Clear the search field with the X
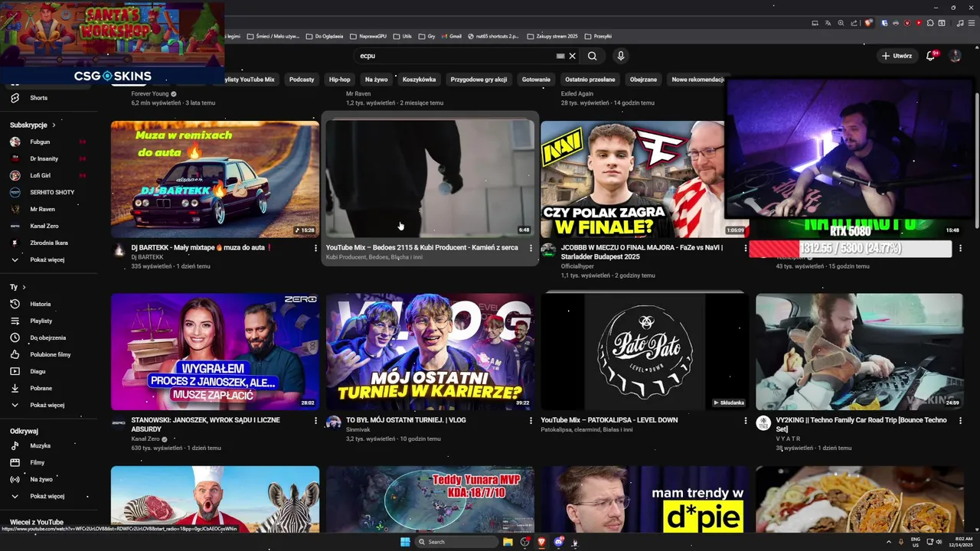 tap(572, 56)
